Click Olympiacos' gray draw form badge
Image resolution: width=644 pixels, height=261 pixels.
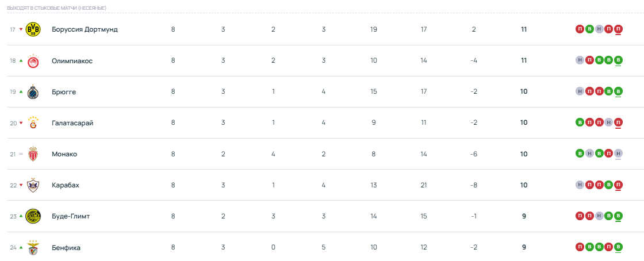click(x=580, y=60)
